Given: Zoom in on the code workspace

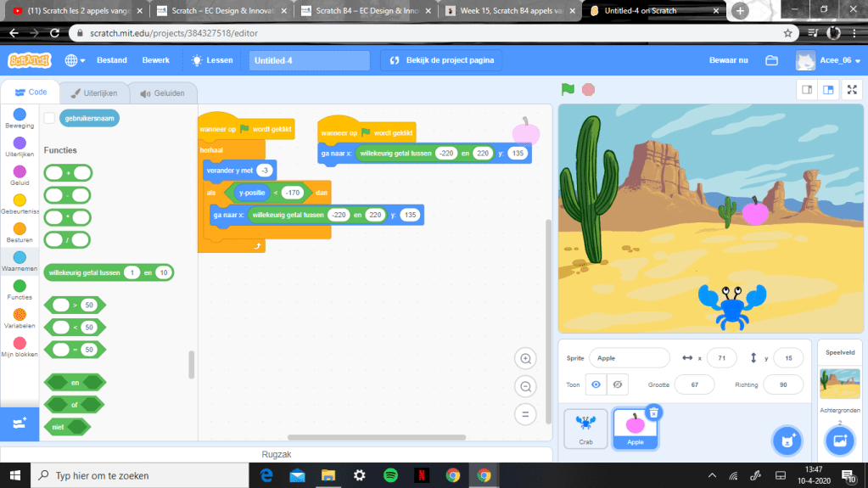Looking at the screenshot, I should (525, 359).
